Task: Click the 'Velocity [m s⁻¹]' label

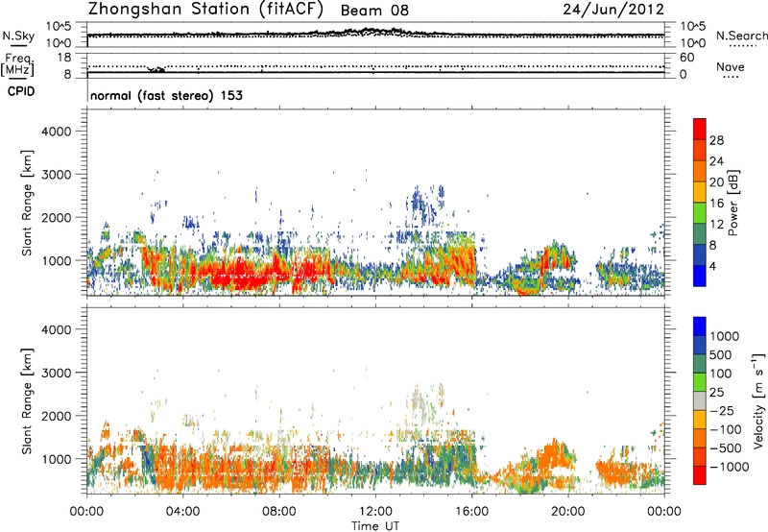Action: click(x=758, y=400)
